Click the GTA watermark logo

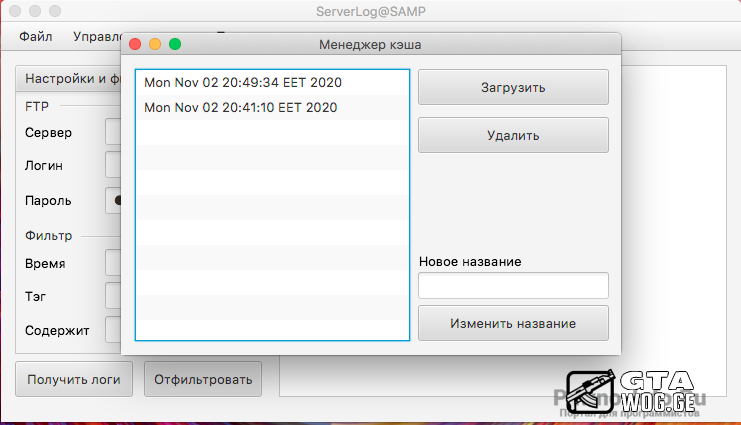pyautogui.click(x=630, y=393)
